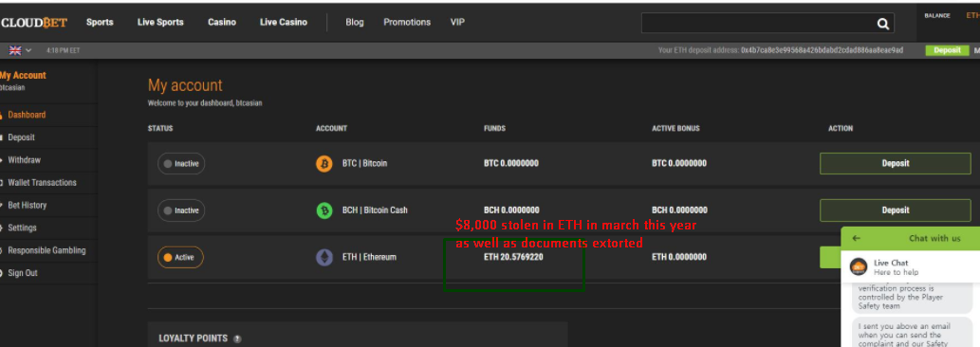The image size is (980, 347).
Task: Open Responsible Gambling in the sidebar
Action: pyautogui.click(x=46, y=250)
